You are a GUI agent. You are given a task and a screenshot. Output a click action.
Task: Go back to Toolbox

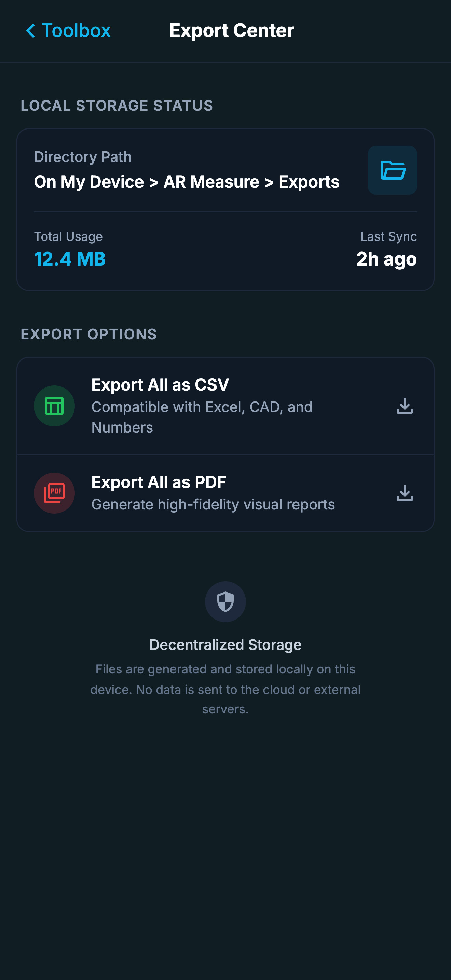(x=68, y=30)
